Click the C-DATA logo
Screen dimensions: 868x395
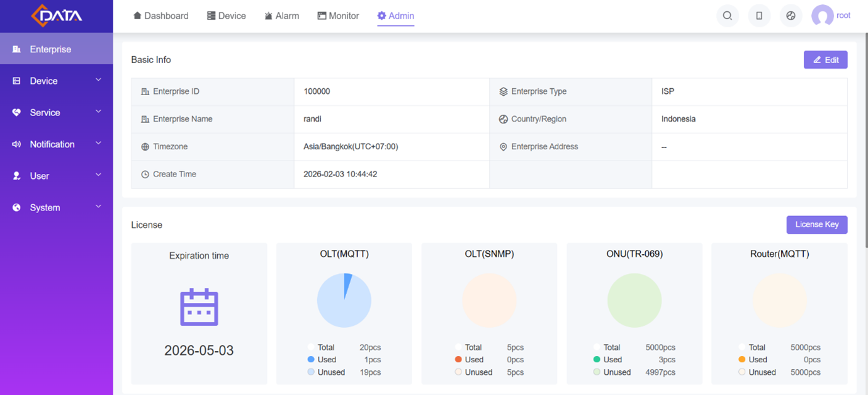click(57, 16)
